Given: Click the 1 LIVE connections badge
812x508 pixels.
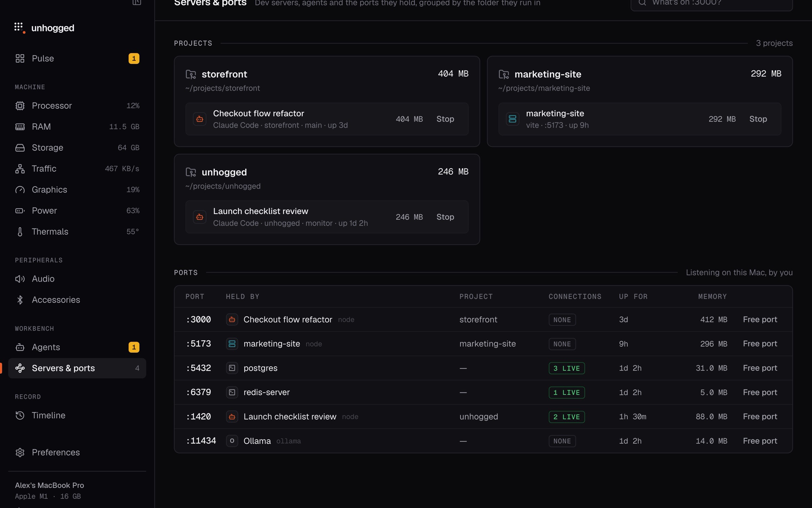Looking at the screenshot, I should tap(567, 392).
